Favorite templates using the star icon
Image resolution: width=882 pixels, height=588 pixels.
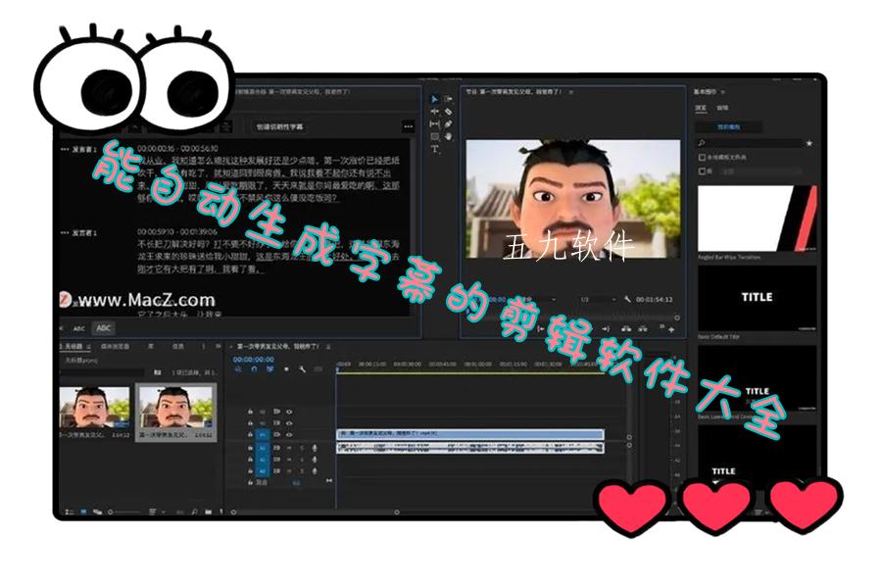click(x=808, y=143)
